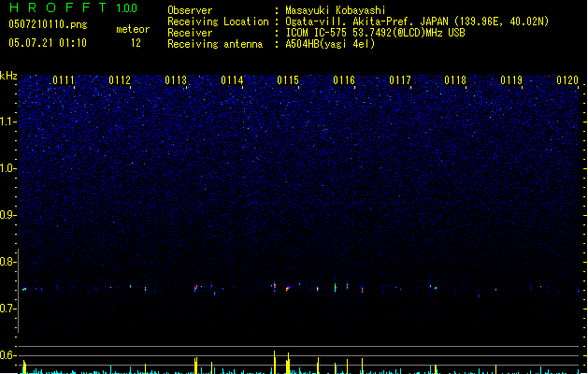This screenshot has height=374, width=588.
Task: Click the Receiving antenna label
Action: pyautogui.click(x=215, y=44)
